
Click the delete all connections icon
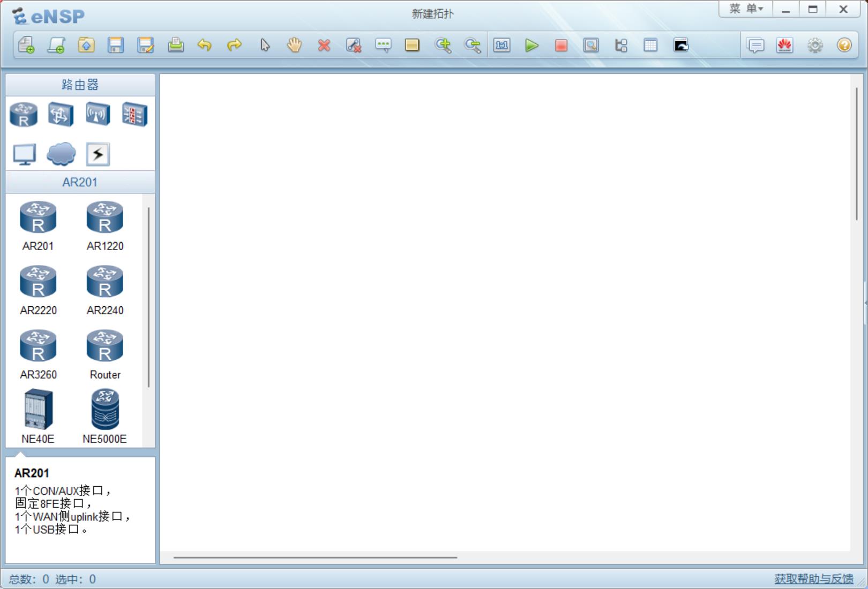point(353,45)
